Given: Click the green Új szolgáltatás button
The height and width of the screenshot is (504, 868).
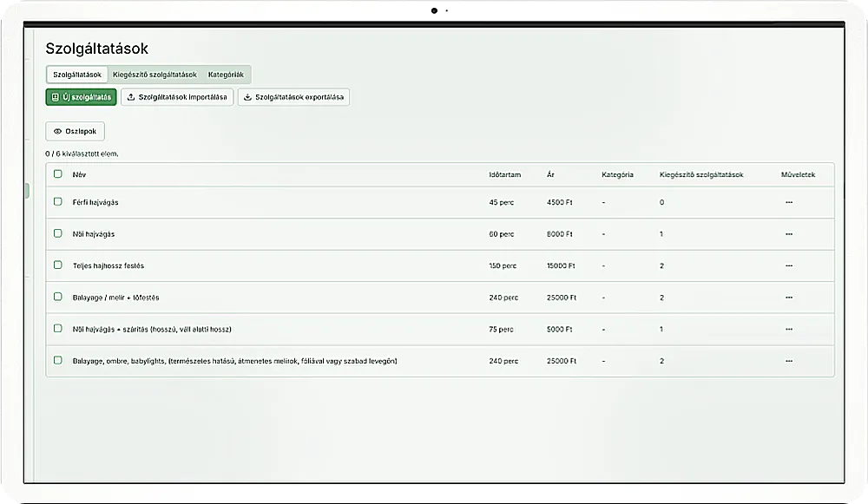Looking at the screenshot, I should pyautogui.click(x=81, y=97).
